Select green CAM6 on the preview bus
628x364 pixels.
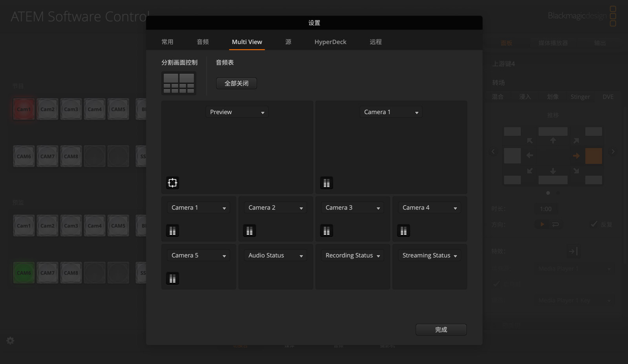[x=24, y=273]
